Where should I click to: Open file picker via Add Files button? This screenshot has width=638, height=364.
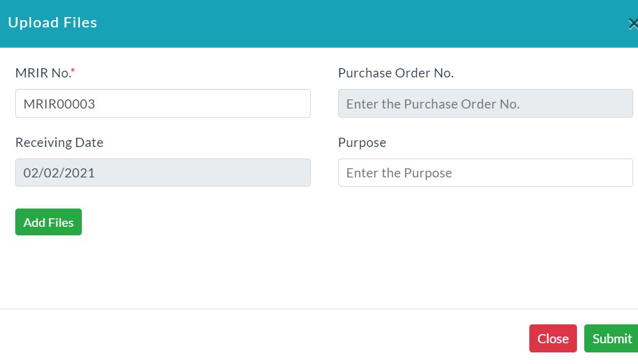tap(48, 222)
